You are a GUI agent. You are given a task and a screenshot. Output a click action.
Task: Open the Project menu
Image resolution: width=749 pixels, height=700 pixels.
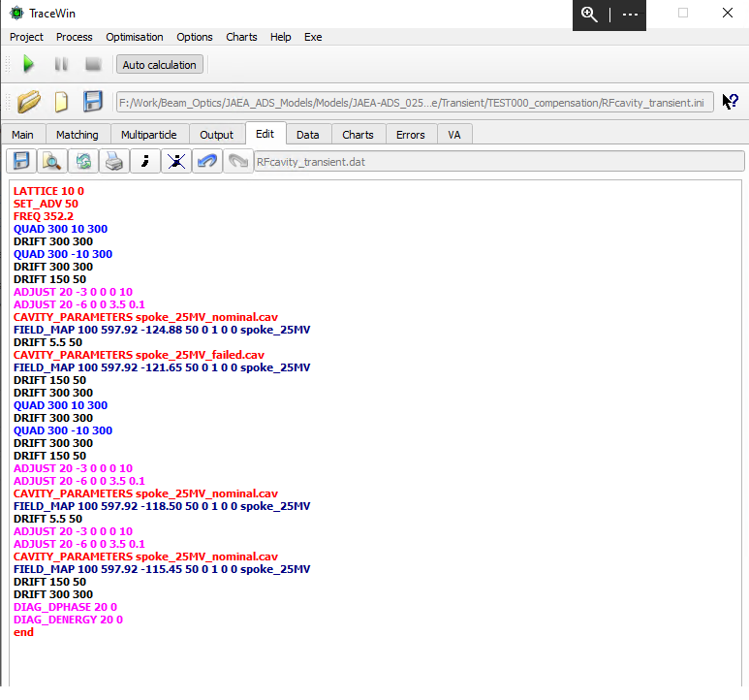(x=26, y=37)
